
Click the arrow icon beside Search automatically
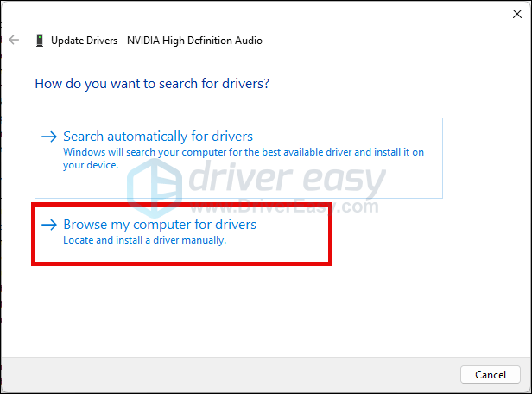[x=49, y=137]
